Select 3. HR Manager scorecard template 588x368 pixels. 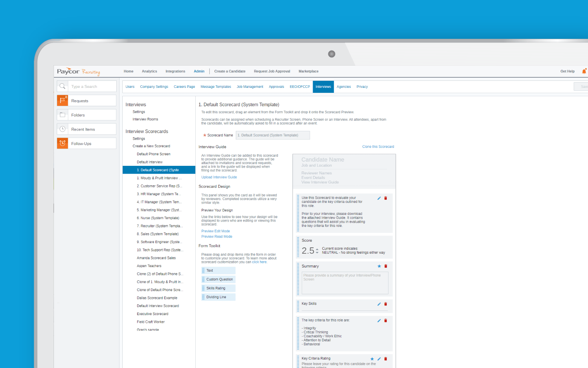coord(159,194)
